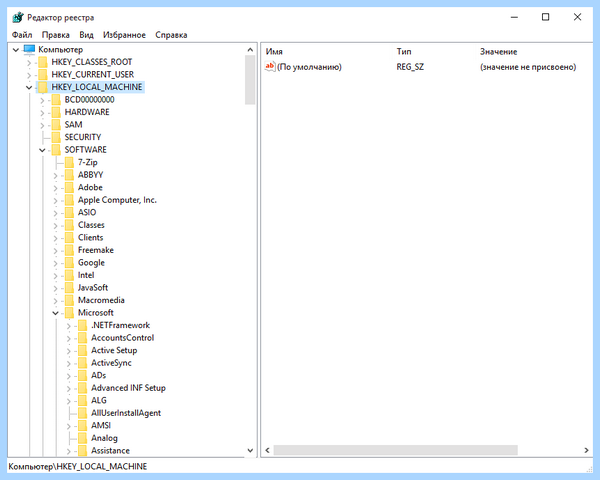Click the BCD00000000 folder icon
This screenshot has width=600, height=480.
tap(56, 100)
